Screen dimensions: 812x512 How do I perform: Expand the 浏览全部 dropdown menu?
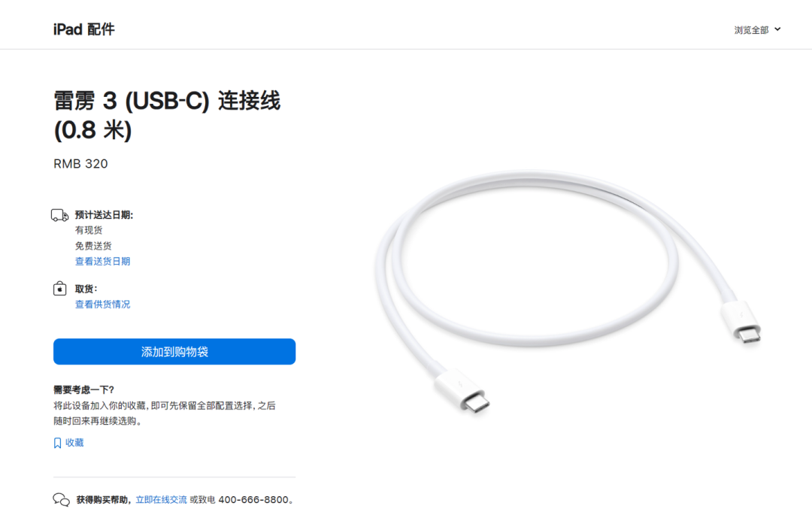[757, 30]
